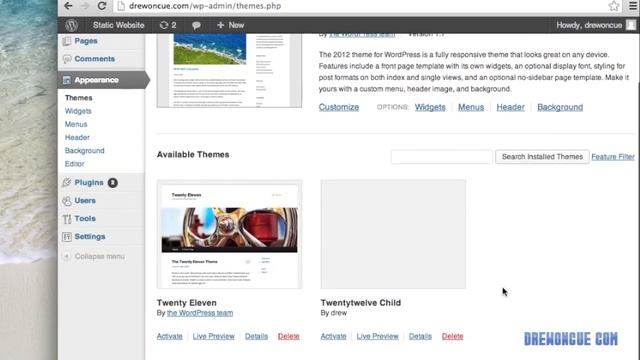Screen dimensions: 640x360
Task: Reload the page with refresh icon
Action: 102,6
